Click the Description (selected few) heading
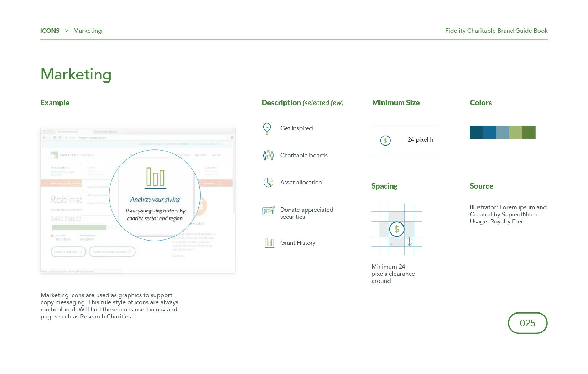This screenshot has height=374, width=588. (x=303, y=102)
